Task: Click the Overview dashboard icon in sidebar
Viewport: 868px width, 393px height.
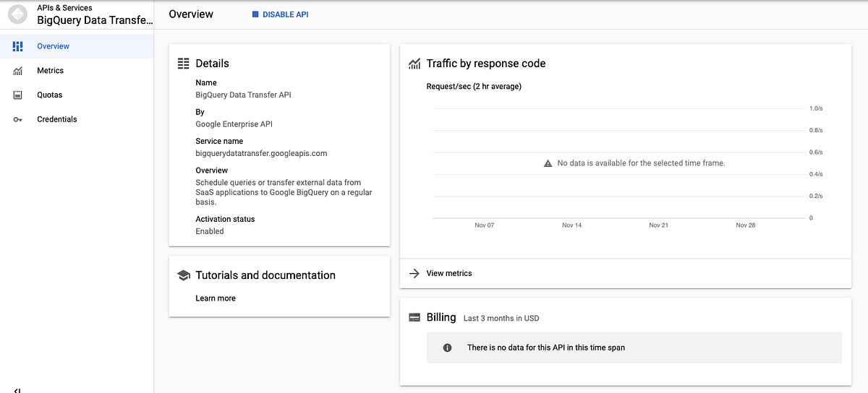Action: pyautogui.click(x=18, y=46)
